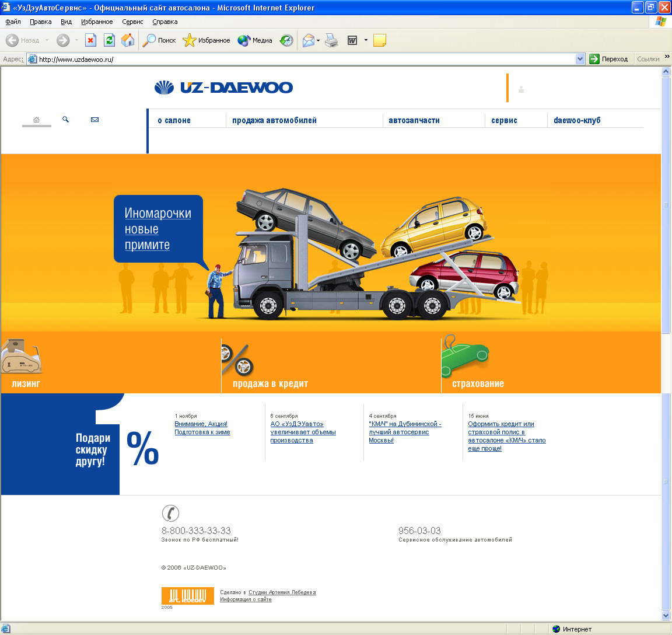Select the daewoo-клуб site tab
This screenshot has height=635, width=672.
point(577,120)
